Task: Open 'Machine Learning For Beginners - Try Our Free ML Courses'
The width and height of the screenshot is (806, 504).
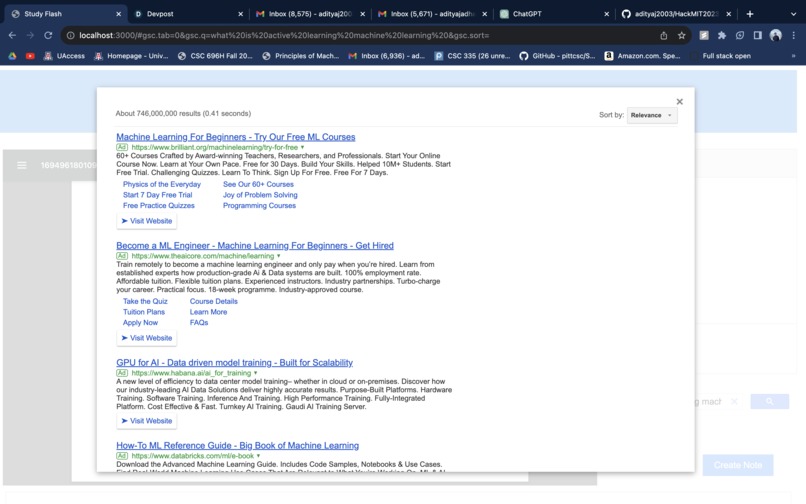Action: click(x=235, y=137)
